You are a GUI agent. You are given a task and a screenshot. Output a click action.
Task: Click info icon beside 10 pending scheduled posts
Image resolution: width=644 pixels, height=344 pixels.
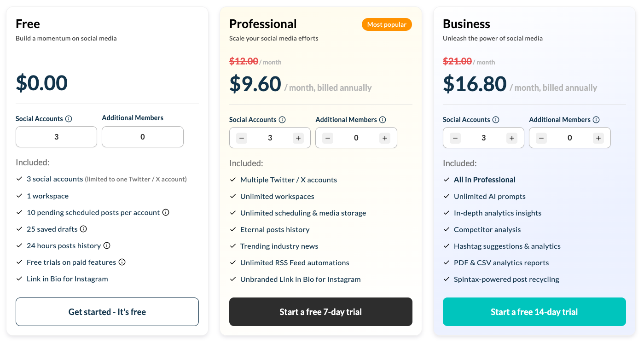(166, 212)
